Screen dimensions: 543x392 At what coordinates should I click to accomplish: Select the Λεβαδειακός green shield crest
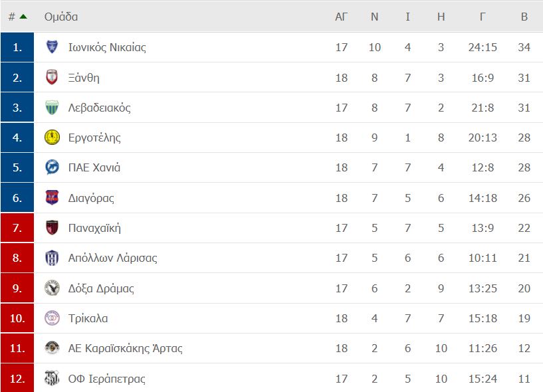pos(52,108)
